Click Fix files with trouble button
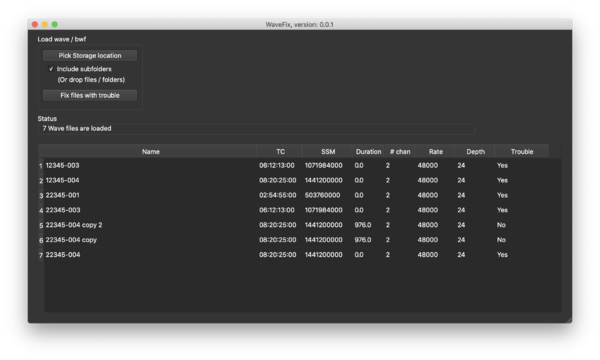Image resolution: width=600 pixels, height=360 pixels. click(x=90, y=95)
